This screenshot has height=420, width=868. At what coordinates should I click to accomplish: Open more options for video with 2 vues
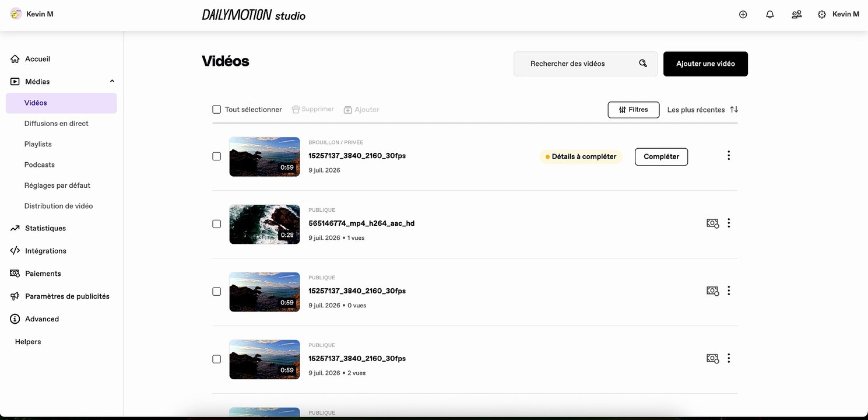tap(729, 358)
